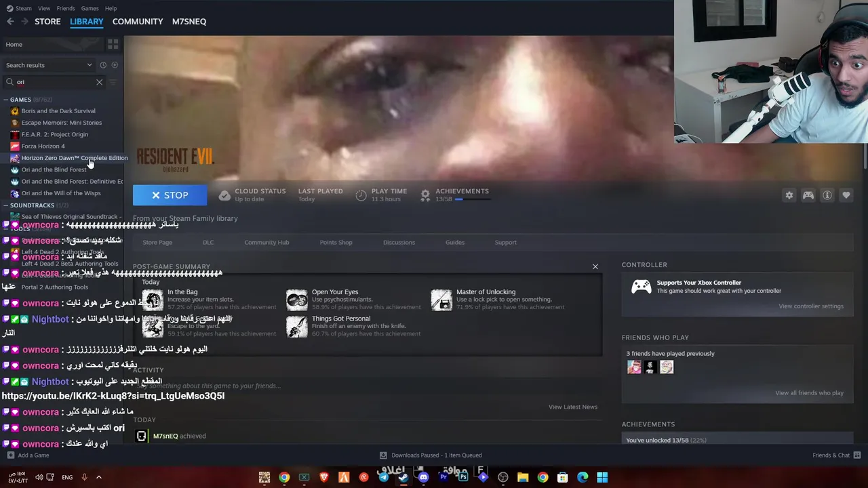Open Photoshop in the taskbar
Viewport: 868px width, 488px height.
[463, 477]
